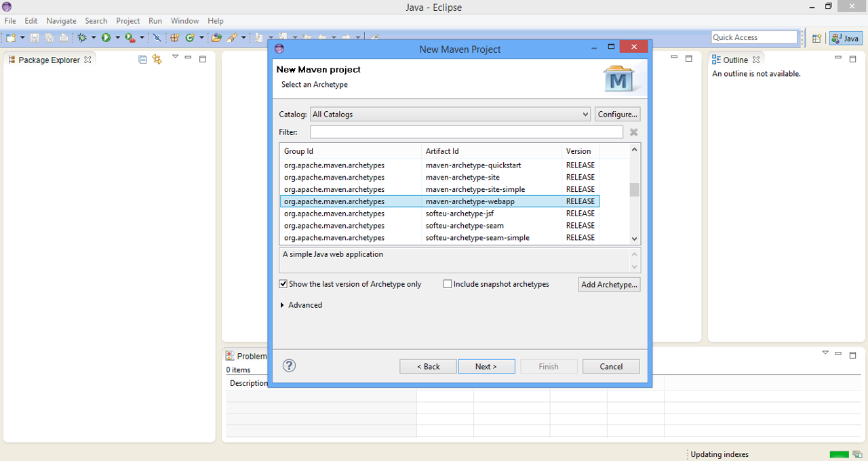This screenshot has width=868, height=461.
Task: Click the background operations icon in status bar
Action: pos(858,454)
